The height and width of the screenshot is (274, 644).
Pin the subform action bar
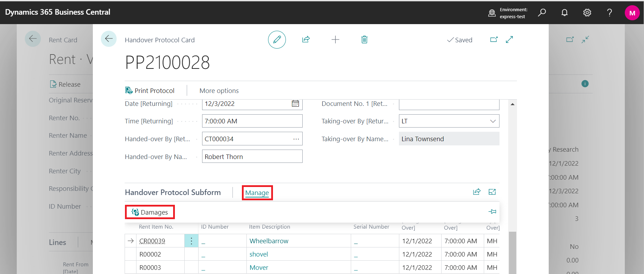click(492, 212)
